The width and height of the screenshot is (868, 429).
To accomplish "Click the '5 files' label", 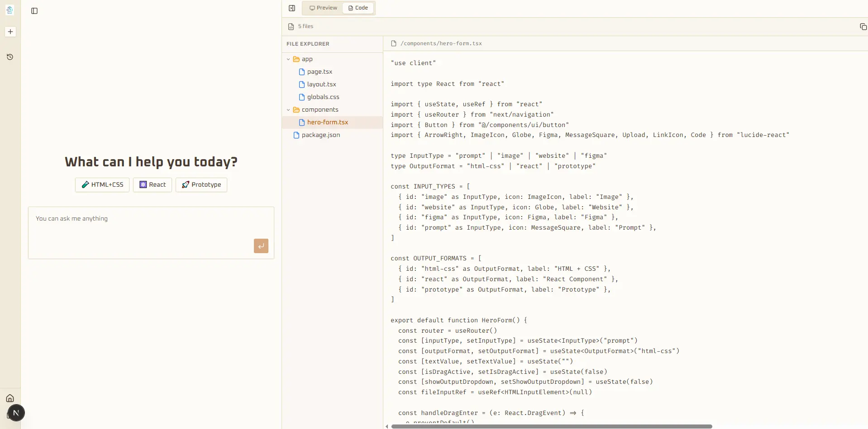I will click(x=305, y=26).
